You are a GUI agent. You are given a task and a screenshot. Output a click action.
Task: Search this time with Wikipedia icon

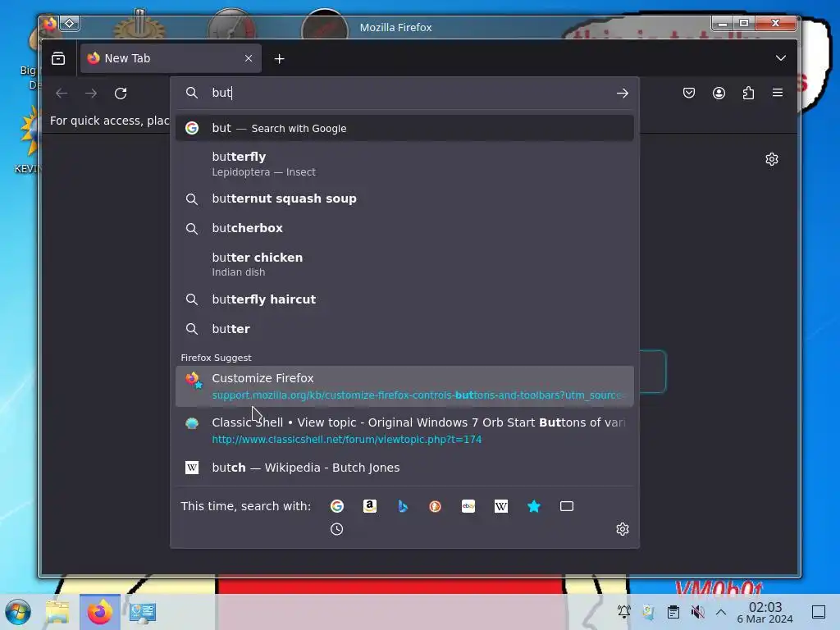click(501, 506)
